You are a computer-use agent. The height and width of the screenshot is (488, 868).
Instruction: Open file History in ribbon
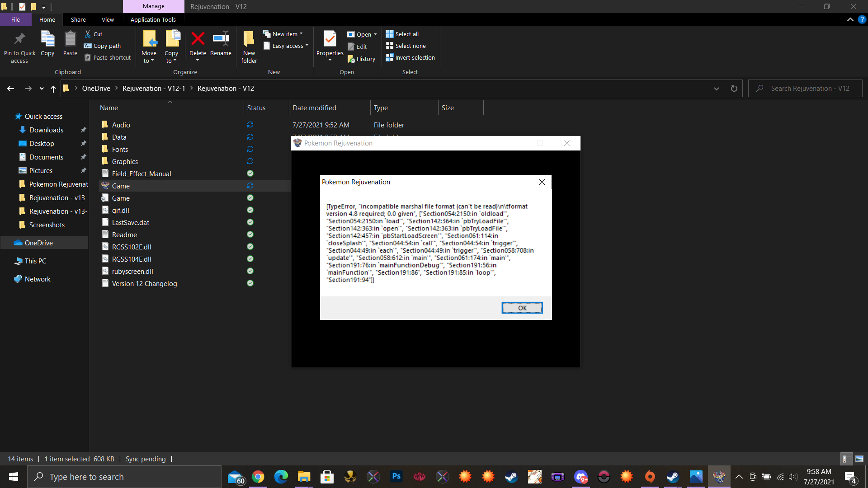click(x=362, y=59)
